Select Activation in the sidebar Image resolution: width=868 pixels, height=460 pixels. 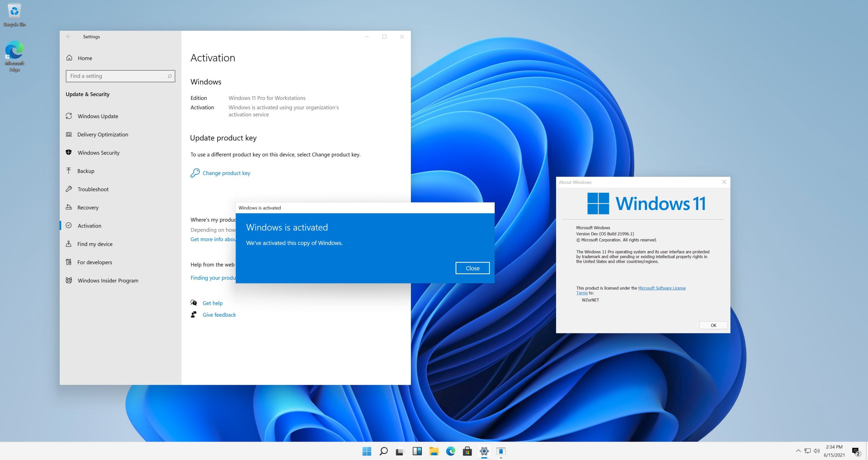click(x=89, y=226)
